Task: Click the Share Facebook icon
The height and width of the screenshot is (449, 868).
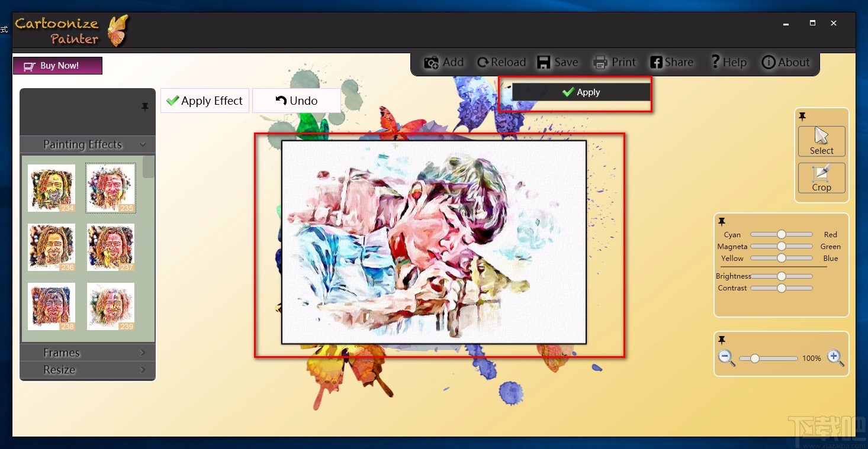Action: click(656, 63)
